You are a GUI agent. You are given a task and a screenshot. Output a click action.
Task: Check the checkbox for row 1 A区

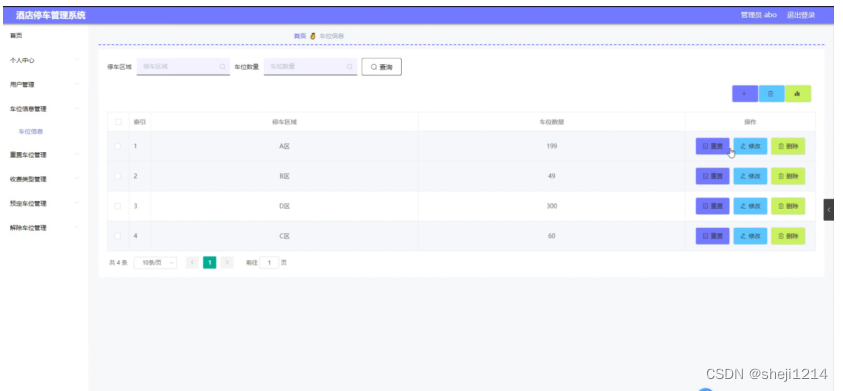(118, 146)
